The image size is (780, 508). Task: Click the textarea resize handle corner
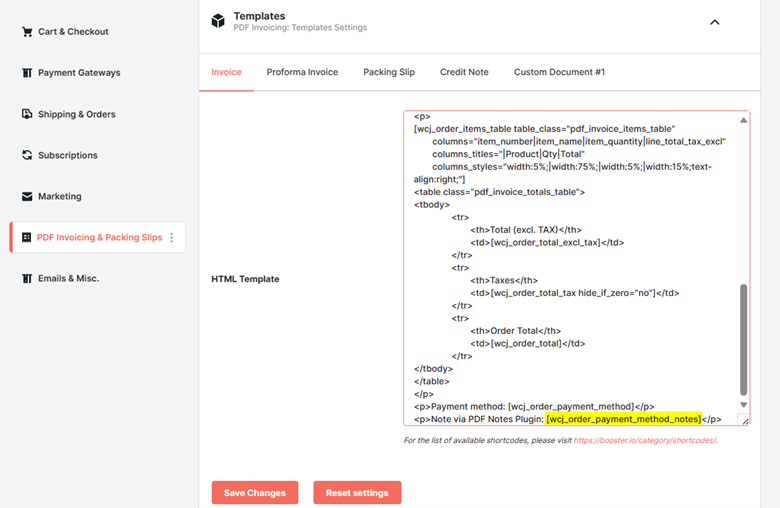(x=744, y=420)
